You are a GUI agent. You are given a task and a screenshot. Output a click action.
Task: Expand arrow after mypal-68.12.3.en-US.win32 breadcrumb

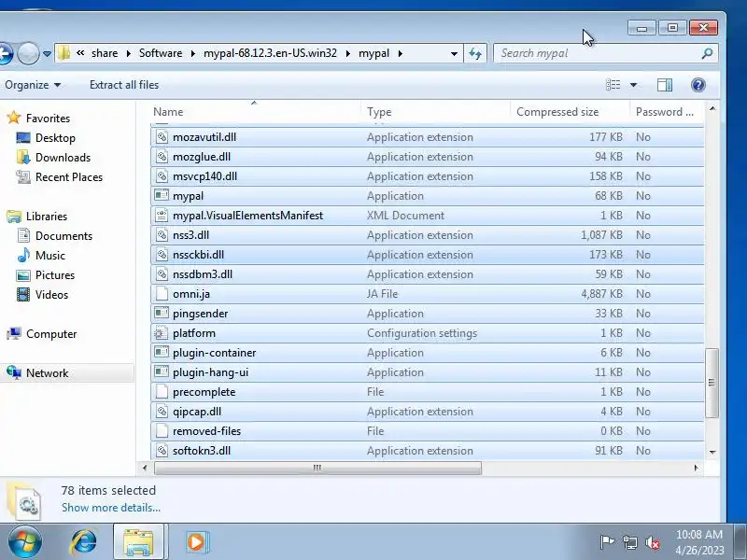tap(347, 53)
